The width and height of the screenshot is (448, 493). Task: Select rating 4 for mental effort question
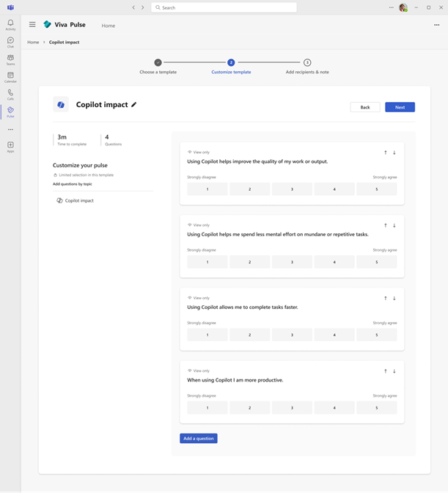tap(334, 262)
